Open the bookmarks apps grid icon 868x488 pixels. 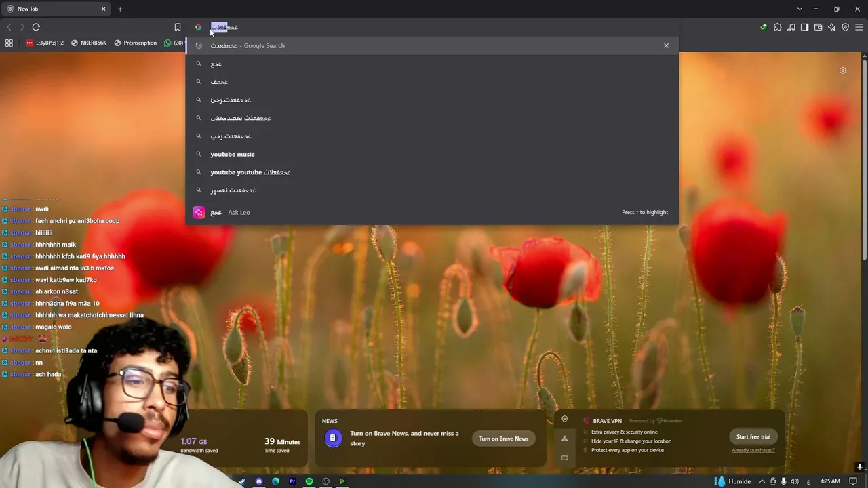click(x=9, y=43)
